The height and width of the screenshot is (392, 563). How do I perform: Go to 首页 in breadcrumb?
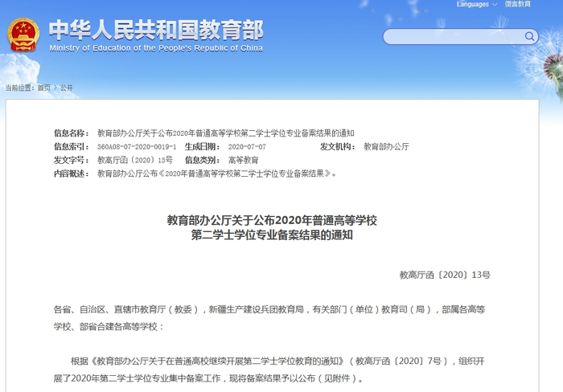click(x=44, y=88)
